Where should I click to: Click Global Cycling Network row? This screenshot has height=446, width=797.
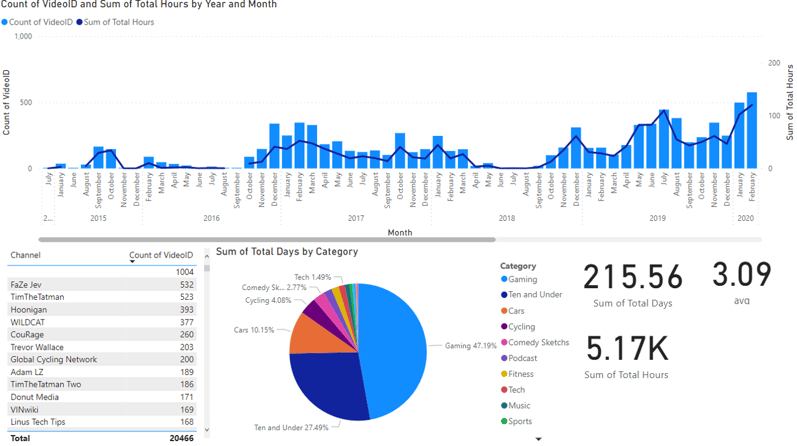102,360
